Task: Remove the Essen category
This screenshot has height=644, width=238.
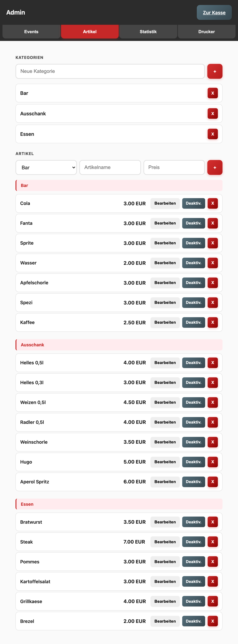Action: coord(213,134)
